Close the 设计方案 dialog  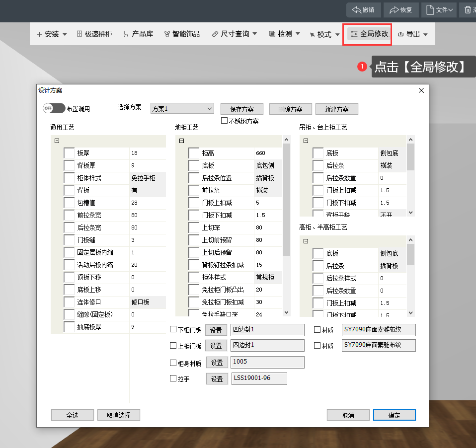coord(421,90)
